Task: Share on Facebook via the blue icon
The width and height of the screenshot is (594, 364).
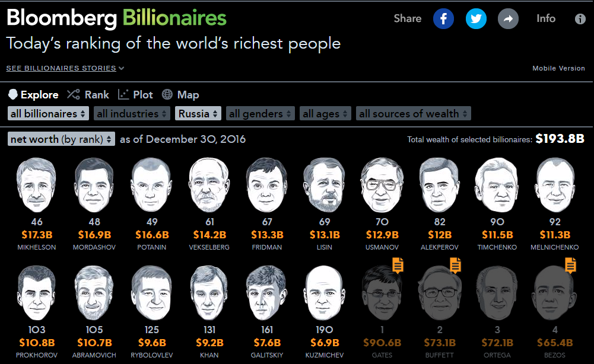Action: pos(443,18)
